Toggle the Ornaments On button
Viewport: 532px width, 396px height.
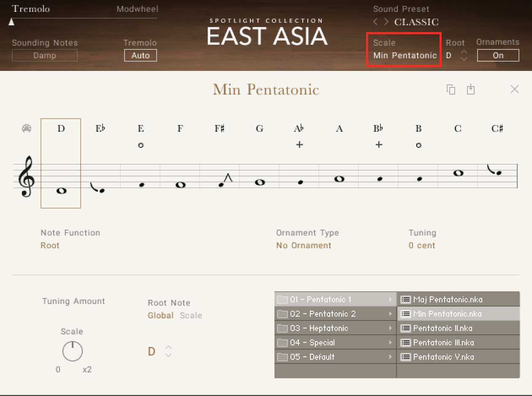498,55
